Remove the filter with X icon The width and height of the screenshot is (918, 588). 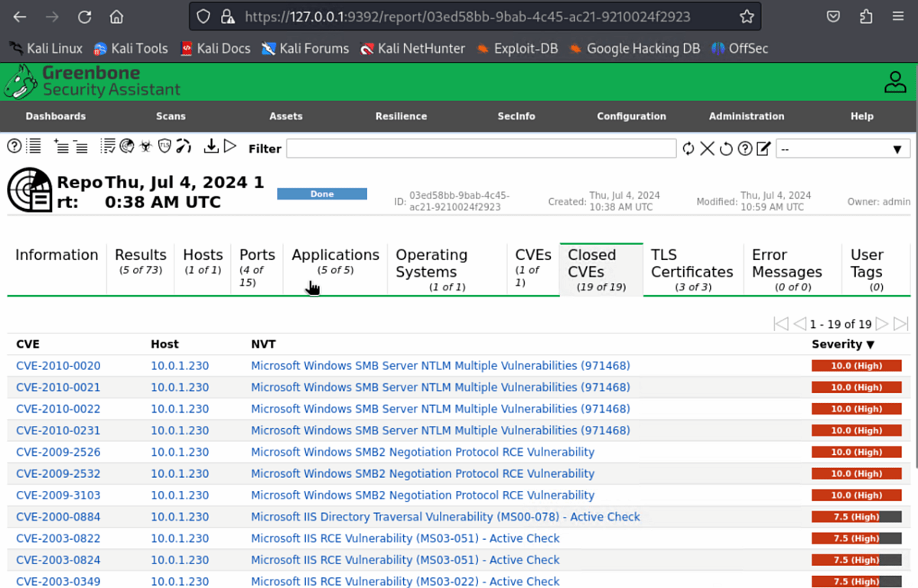click(708, 148)
